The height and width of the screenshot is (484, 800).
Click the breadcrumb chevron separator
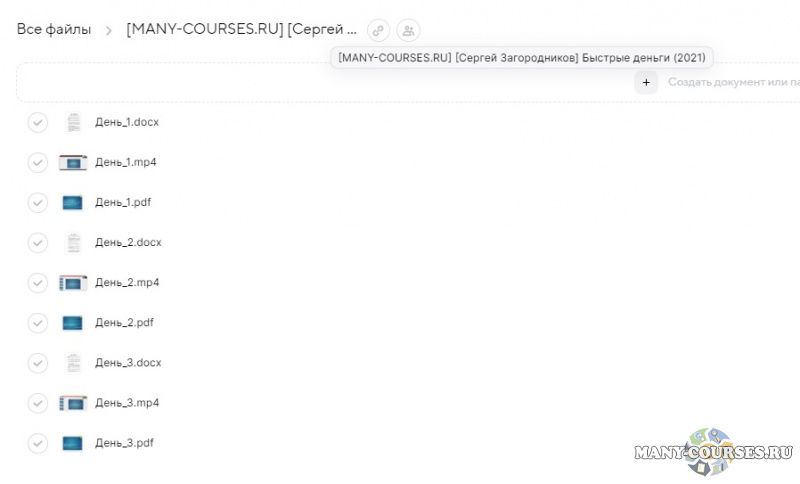point(109,30)
